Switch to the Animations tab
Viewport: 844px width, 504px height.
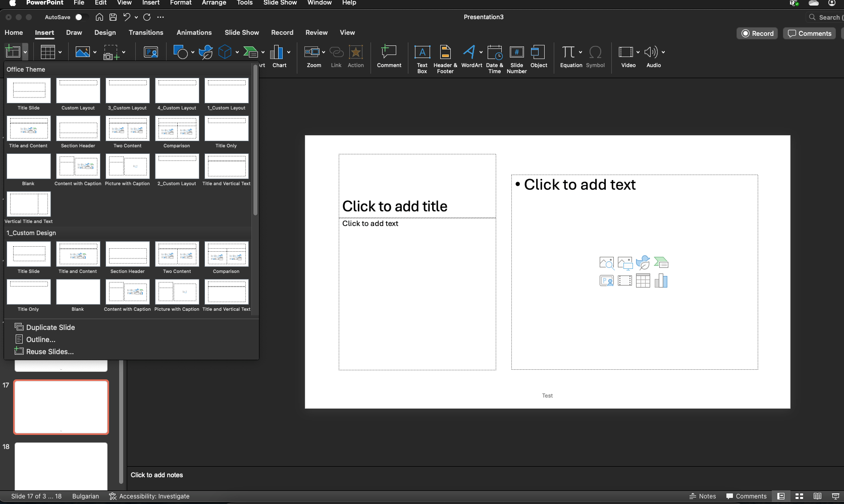194,32
